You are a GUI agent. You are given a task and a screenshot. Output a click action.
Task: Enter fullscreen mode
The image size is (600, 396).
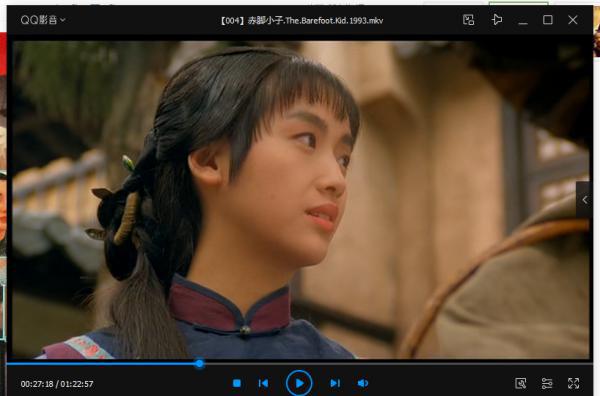click(573, 383)
